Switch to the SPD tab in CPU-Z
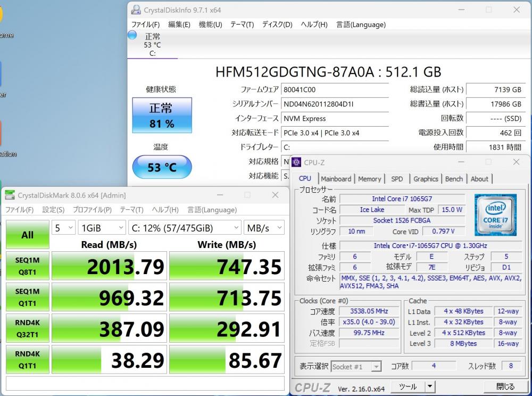532x396 pixels. tap(397, 179)
